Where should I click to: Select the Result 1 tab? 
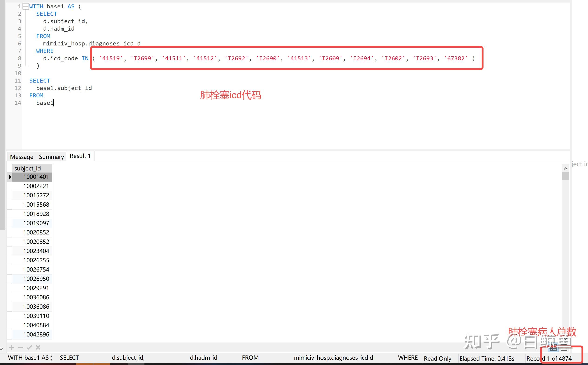(x=80, y=156)
